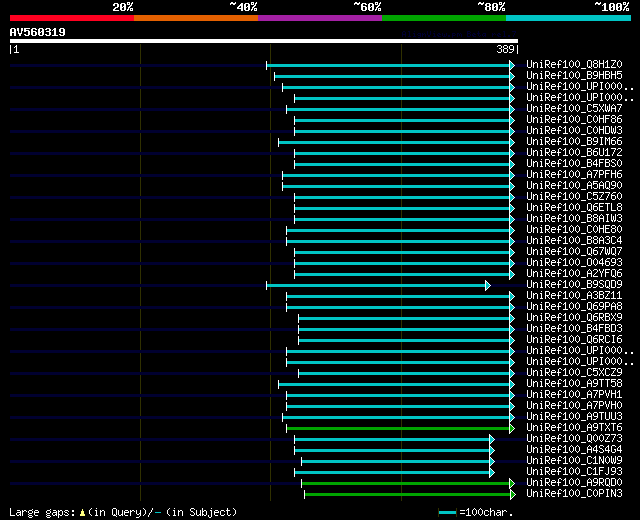
Task: Select the green alignment bar for A9TXT6
Action: tap(398, 429)
